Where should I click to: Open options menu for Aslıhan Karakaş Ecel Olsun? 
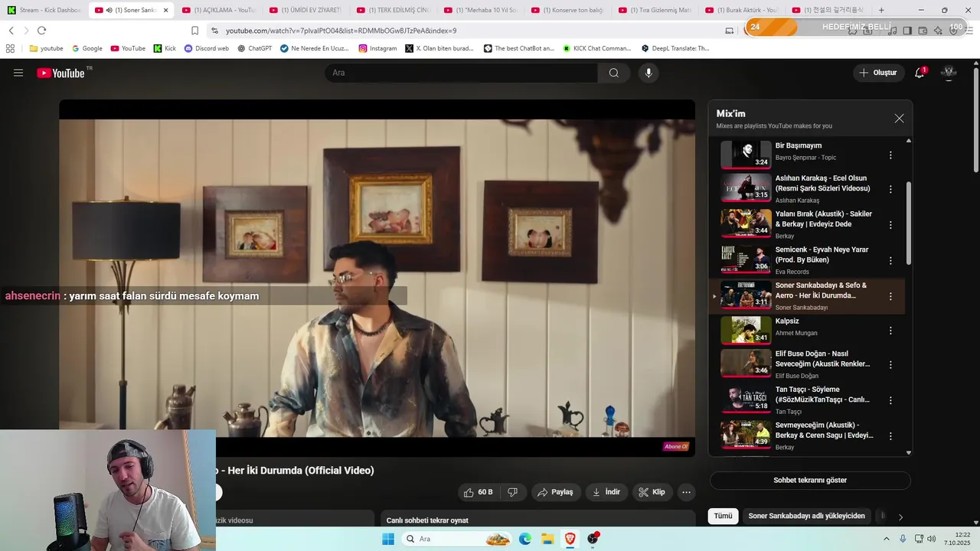pos(890,189)
